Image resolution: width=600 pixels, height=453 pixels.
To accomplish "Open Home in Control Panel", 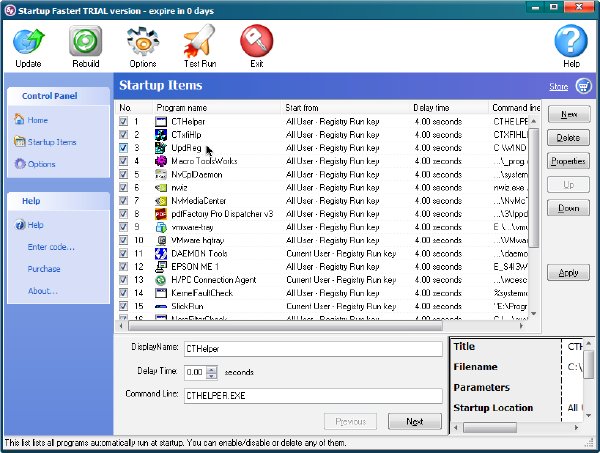I will pyautogui.click(x=38, y=120).
